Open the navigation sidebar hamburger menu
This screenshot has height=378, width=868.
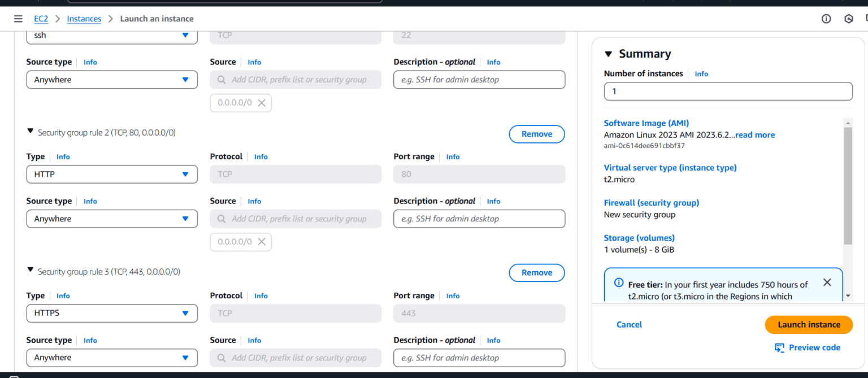point(18,18)
